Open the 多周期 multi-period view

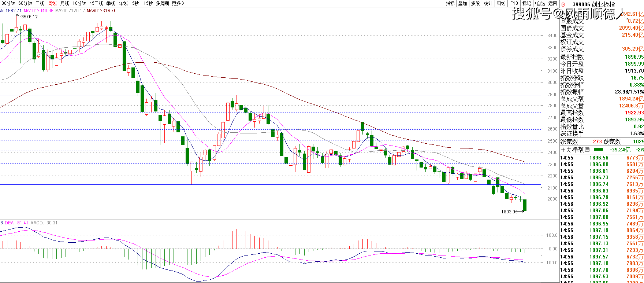162,3
